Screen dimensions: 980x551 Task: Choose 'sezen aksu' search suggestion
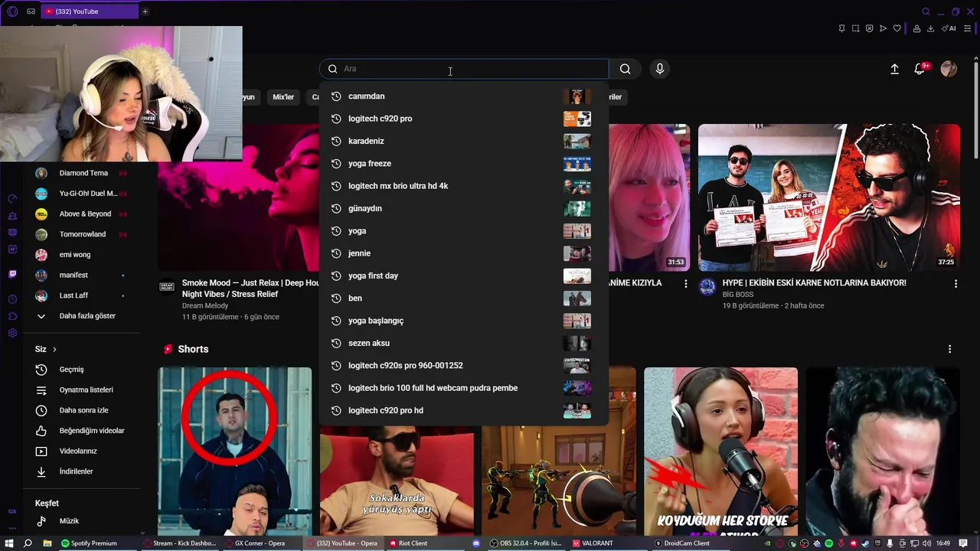pos(463,343)
